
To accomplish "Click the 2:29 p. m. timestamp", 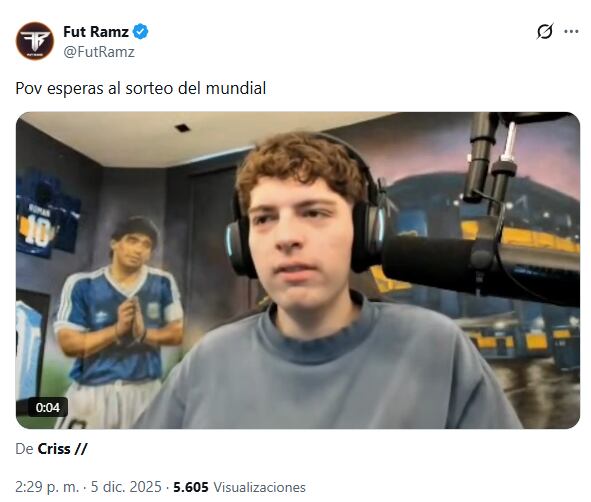I will [47, 487].
